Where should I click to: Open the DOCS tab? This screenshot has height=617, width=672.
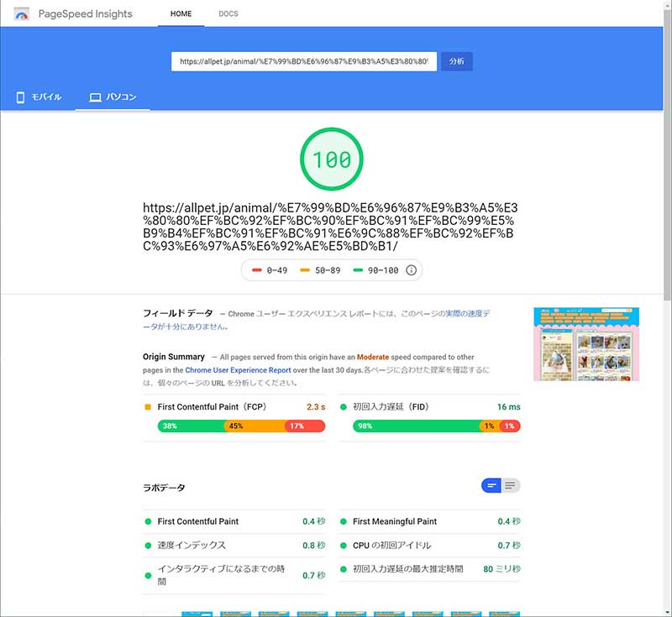[228, 14]
